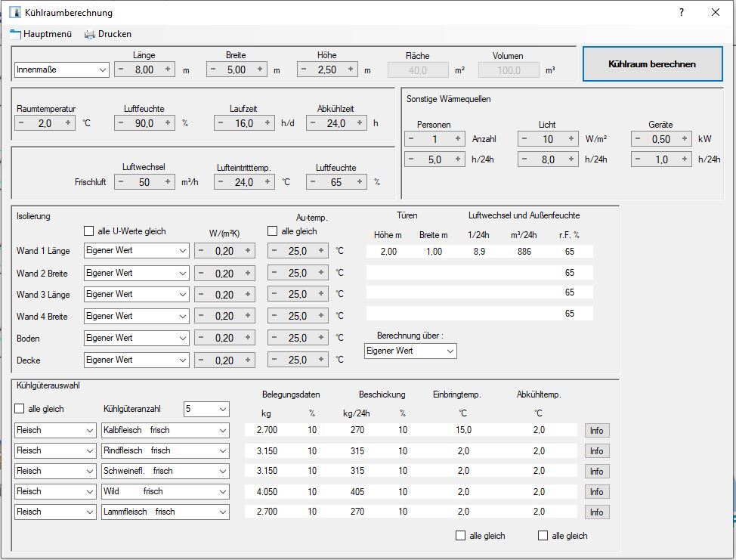736x560 pixels.
Task: Decrease Wand 4 Breite Au-temp. with minus
Action: tap(274, 316)
